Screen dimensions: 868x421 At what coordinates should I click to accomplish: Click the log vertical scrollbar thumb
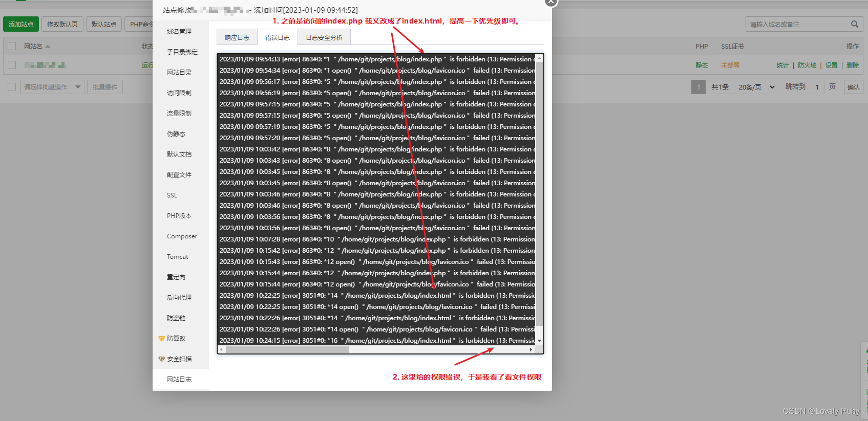[539, 193]
